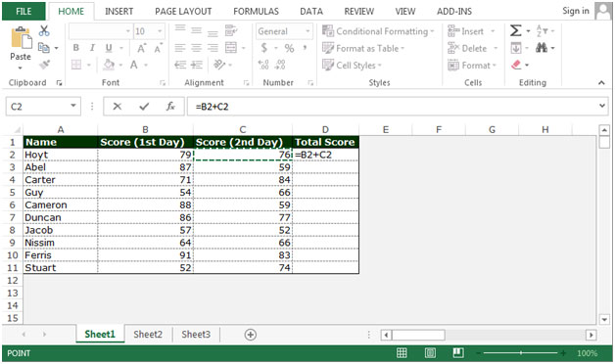
Task: Click the Paste clipboard icon
Action: pyautogui.click(x=21, y=38)
